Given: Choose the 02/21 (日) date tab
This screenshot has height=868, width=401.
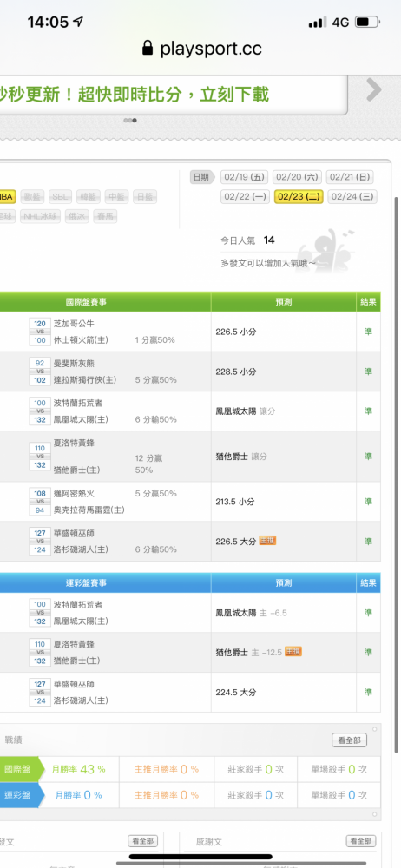Looking at the screenshot, I should tap(350, 177).
